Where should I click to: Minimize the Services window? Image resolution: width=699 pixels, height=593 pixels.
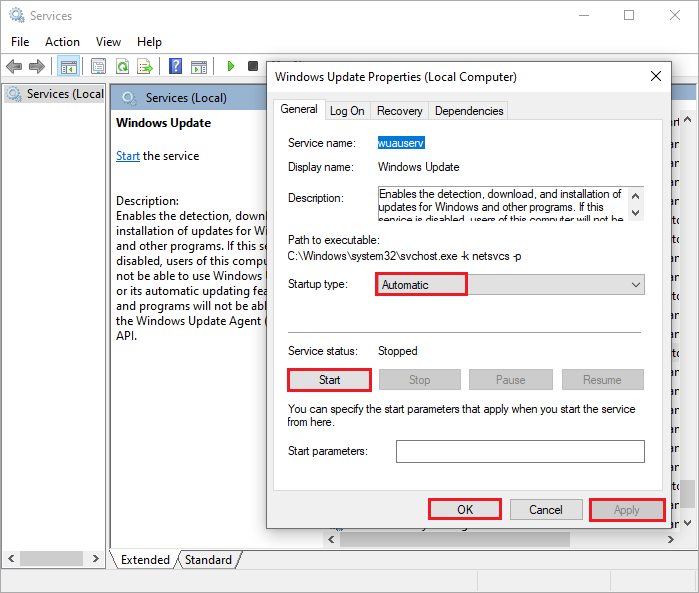point(584,15)
